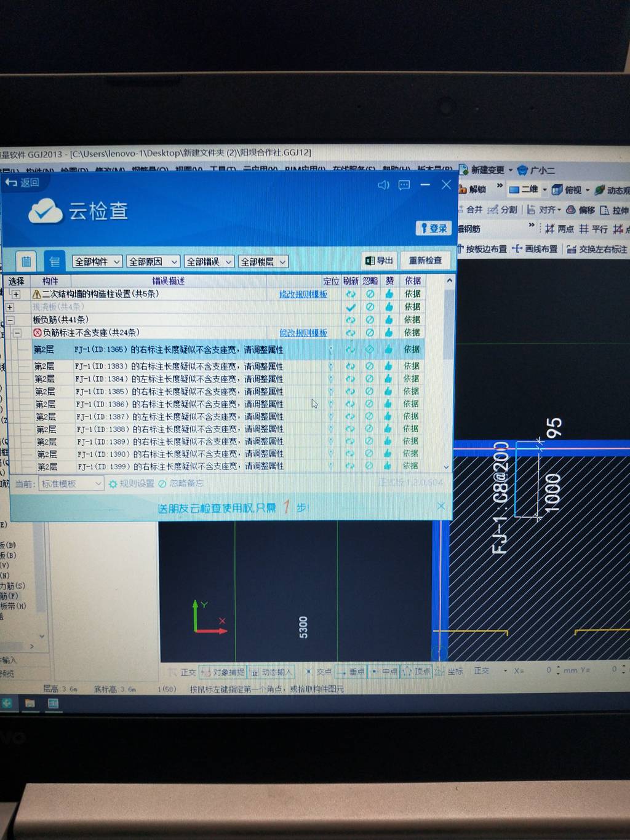Select the 二维 2D view button

524,189
